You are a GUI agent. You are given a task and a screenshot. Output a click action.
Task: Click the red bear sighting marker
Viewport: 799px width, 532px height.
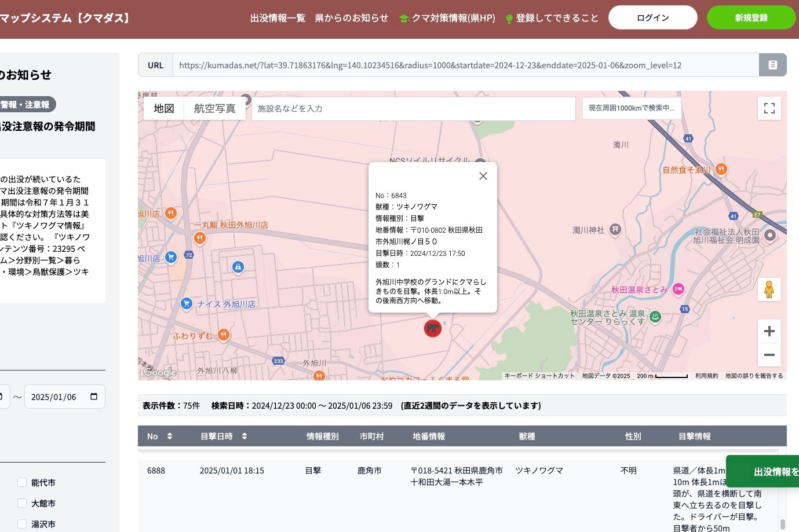(433, 328)
